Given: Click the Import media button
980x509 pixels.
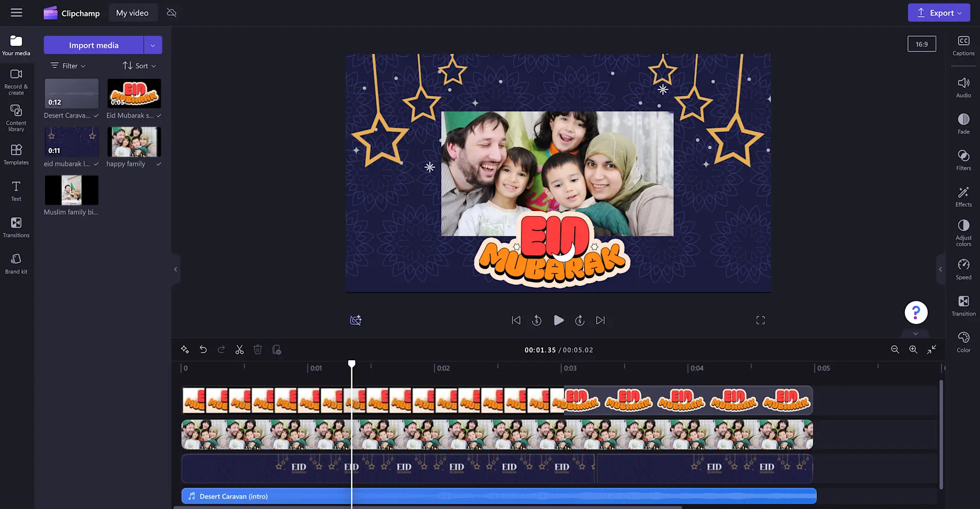Looking at the screenshot, I should click(x=93, y=44).
